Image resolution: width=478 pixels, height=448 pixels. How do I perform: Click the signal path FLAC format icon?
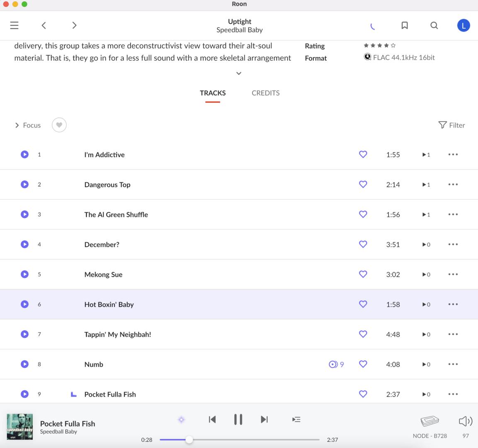coord(367,57)
